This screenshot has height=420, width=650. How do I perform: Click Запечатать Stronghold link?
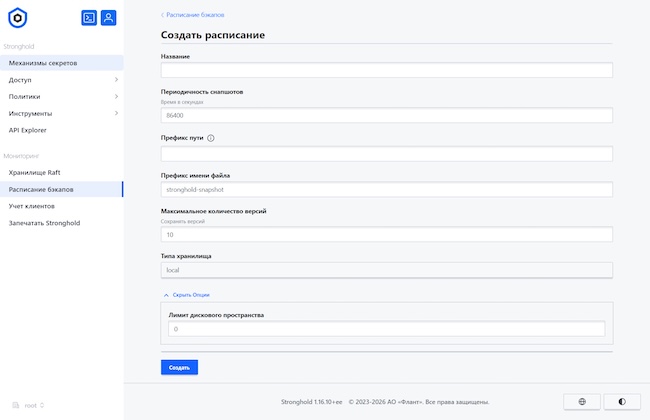(x=44, y=223)
